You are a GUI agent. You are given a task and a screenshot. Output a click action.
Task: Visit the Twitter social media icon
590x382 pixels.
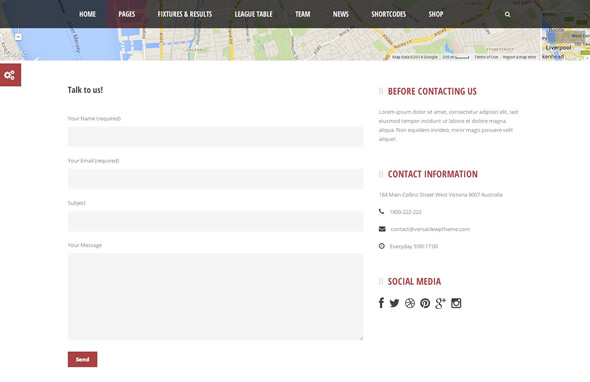pyautogui.click(x=394, y=303)
